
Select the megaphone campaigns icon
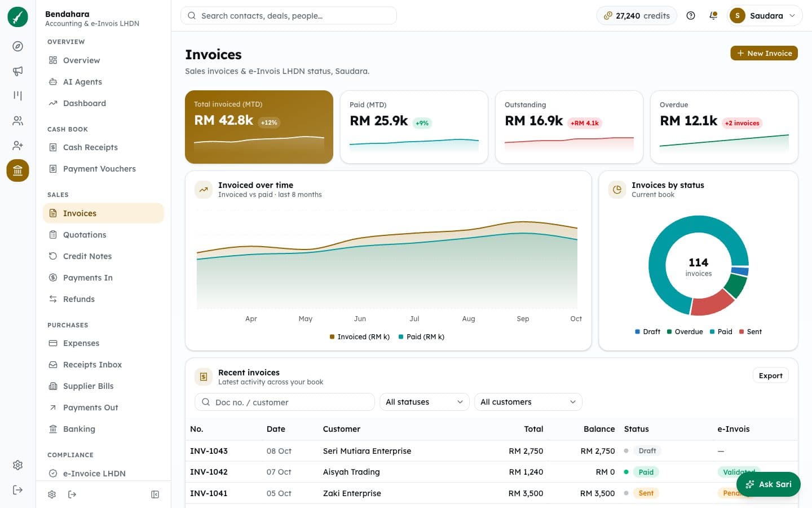(17, 71)
